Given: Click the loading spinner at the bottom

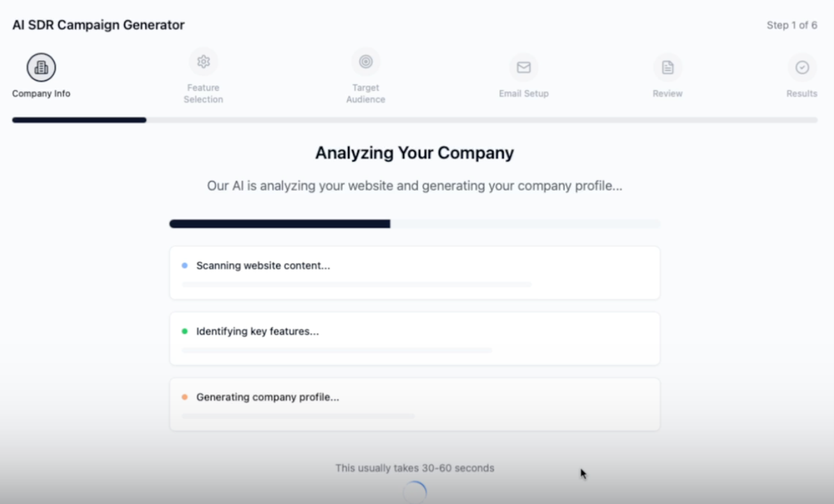Looking at the screenshot, I should (415, 492).
